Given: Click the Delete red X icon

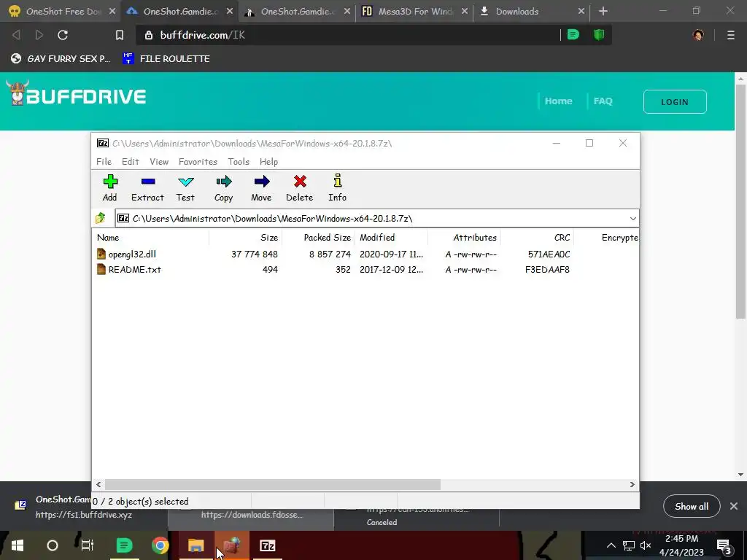Looking at the screenshot, I should tap(300, 182).
